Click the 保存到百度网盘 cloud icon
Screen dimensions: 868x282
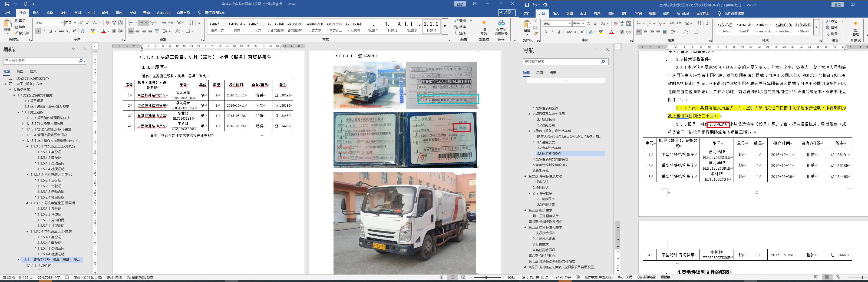click(501, 23)
